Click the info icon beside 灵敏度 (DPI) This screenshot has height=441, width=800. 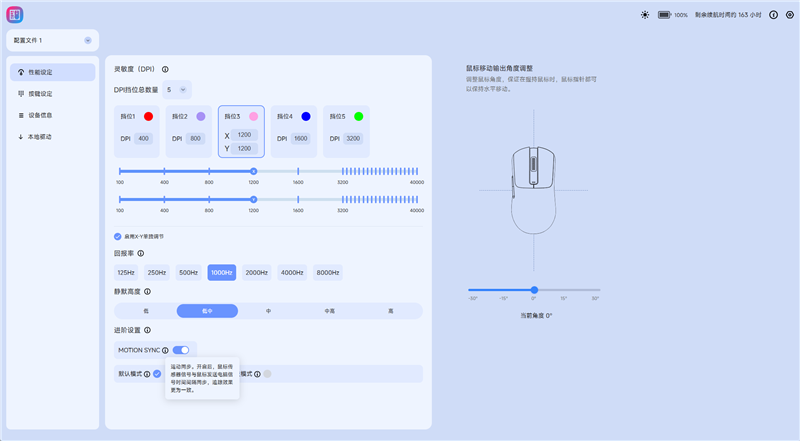[165, 69]
